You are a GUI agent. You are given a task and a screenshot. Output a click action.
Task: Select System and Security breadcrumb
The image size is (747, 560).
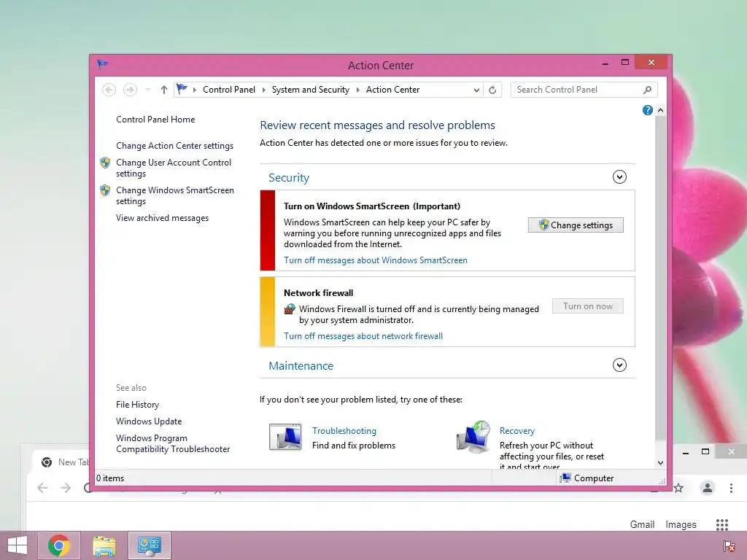point(310,90)
